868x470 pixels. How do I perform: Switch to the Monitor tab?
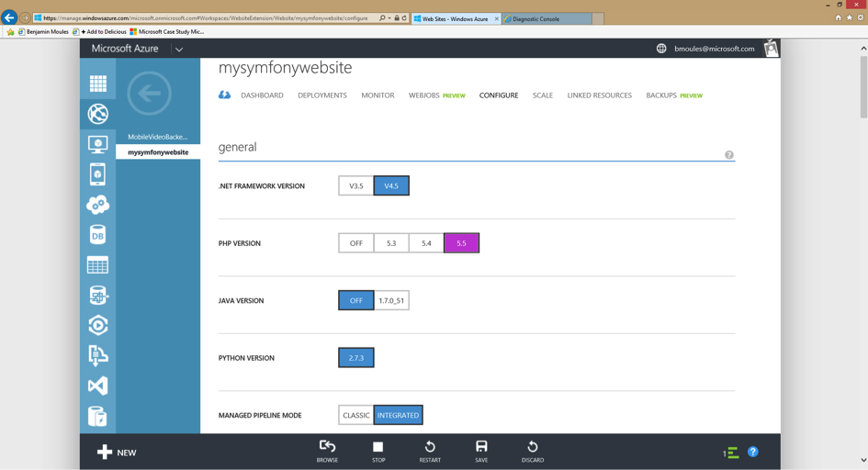click(x=378, y=95)
